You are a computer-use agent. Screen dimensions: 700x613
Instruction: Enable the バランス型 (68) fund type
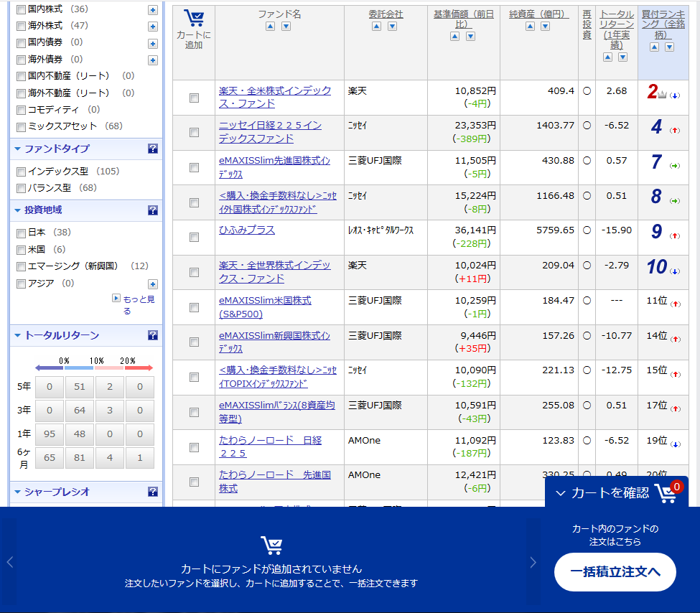[x=21, y=188]
